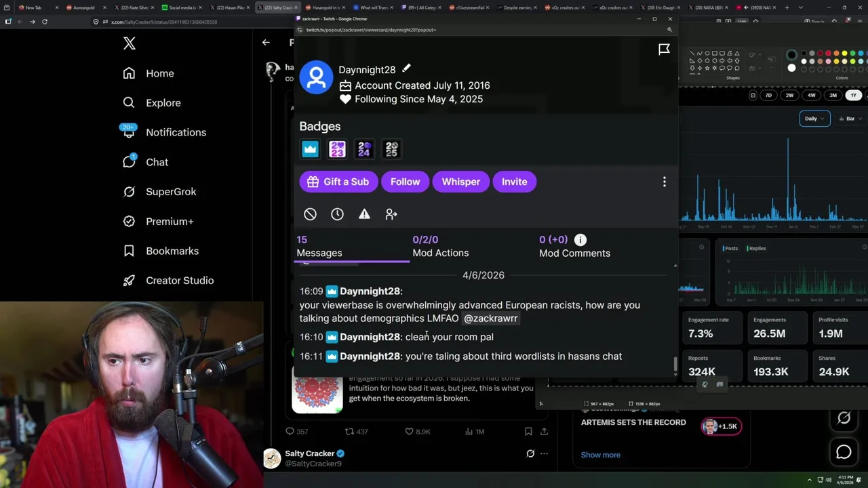This screenshot has width=868, height=488.
Task: Click the info icon beside Mod Comments count
Action: click(580, 240)
